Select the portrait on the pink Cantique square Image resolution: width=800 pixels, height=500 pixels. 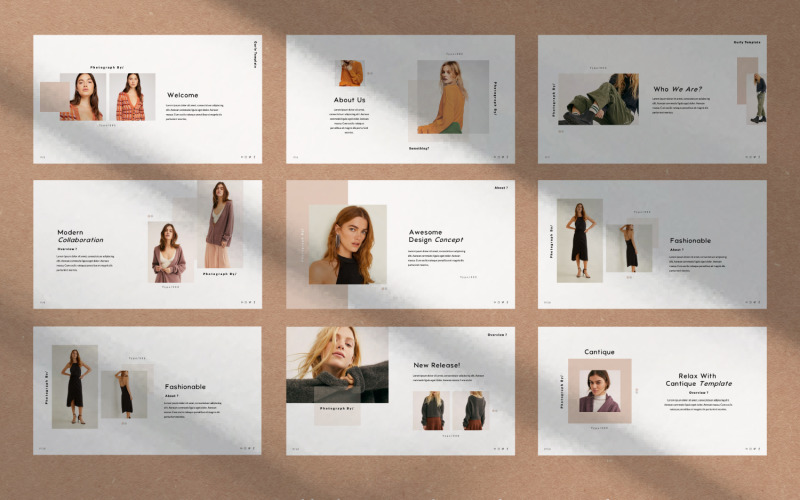pos(600,391)
